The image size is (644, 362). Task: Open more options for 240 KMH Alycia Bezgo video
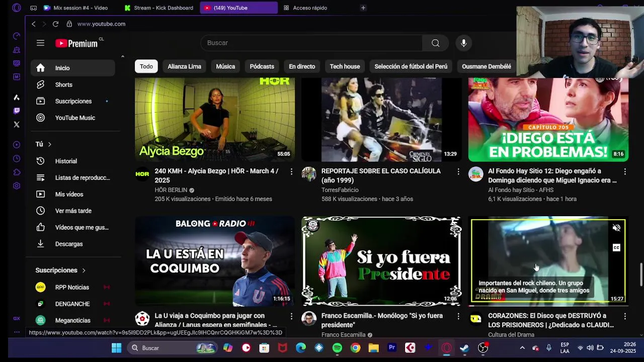point(291,172)
